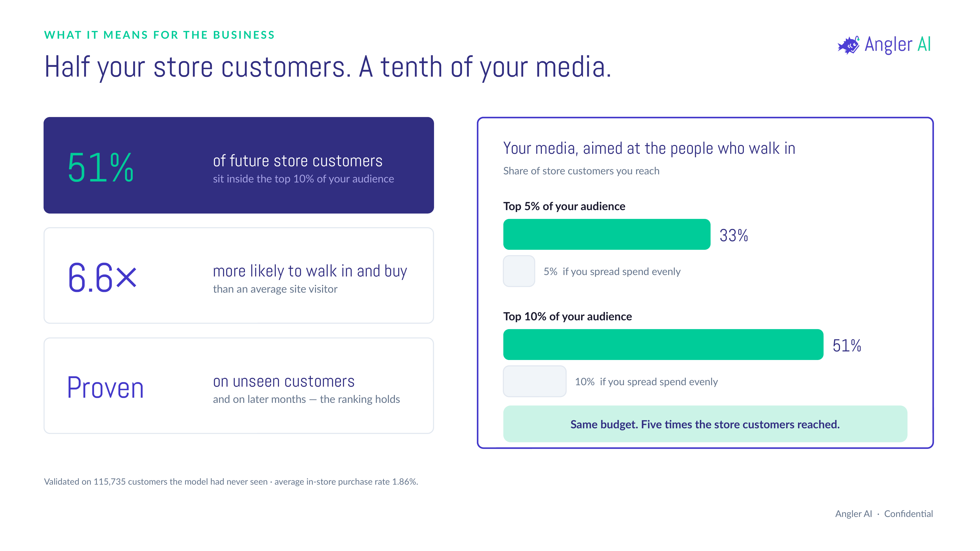Select the 51% future store customers card
The width and height of the screenshot is (980, 551).
(239, 165)
